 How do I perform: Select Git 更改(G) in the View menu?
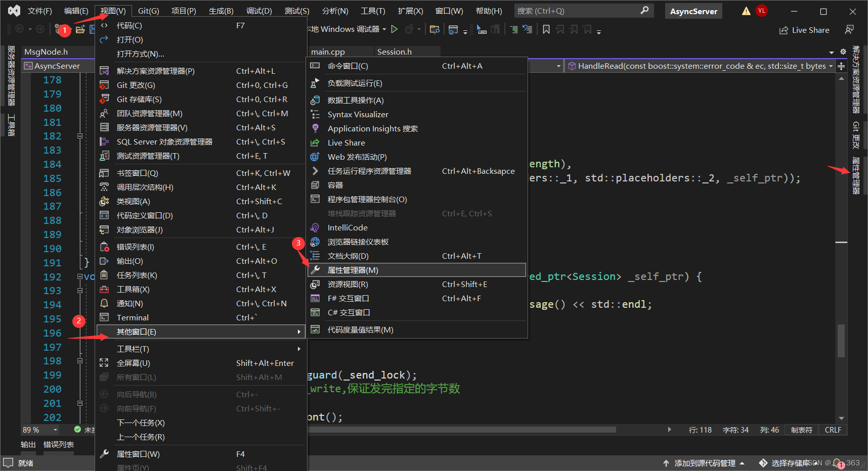tap(136, 85)
